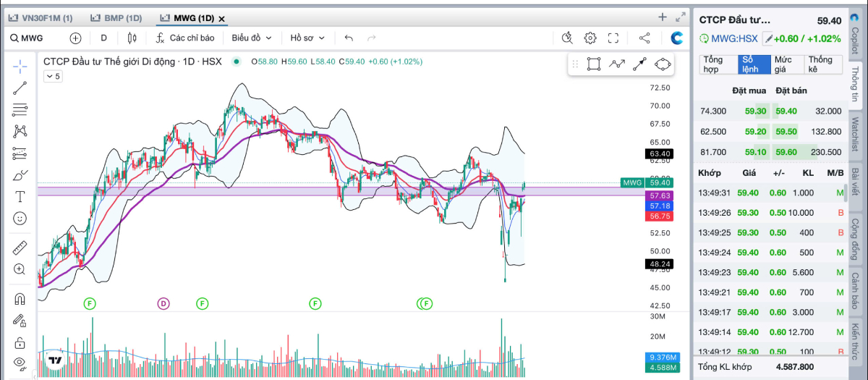Share the chart via share icon
This screenshot has width=868, height=380.
(x=644, y=38)
